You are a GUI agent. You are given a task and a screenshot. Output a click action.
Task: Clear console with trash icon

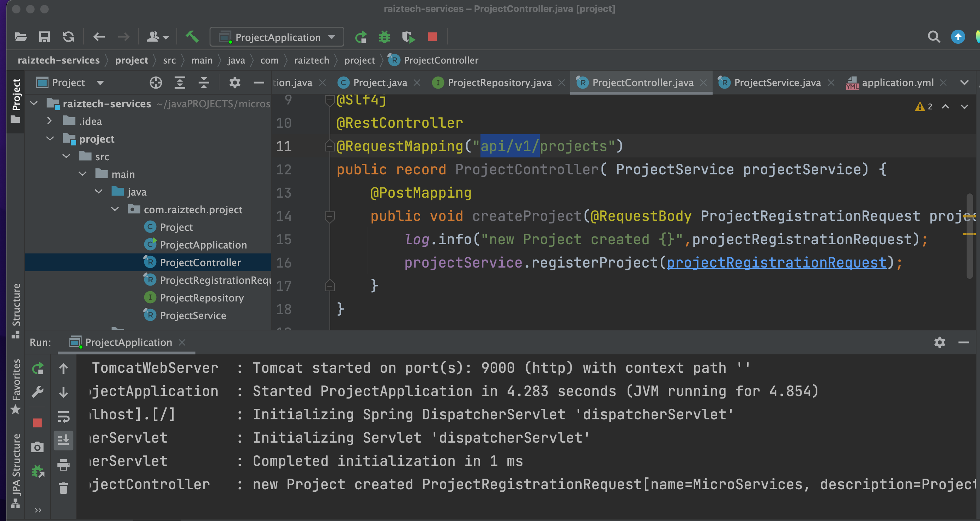click(x=63, y=488)
